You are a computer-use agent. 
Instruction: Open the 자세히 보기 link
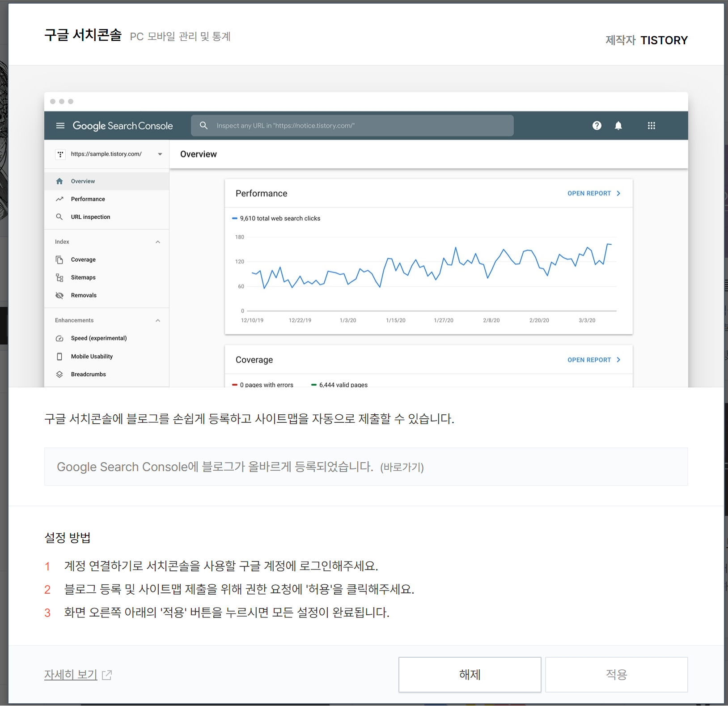pyautogui.click(x=71, y=674)
